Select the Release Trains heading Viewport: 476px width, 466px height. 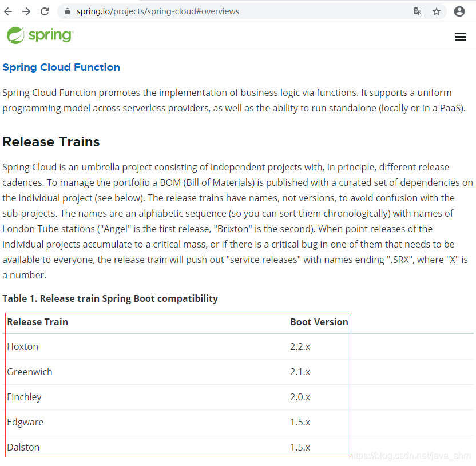(x=51, y=142)
